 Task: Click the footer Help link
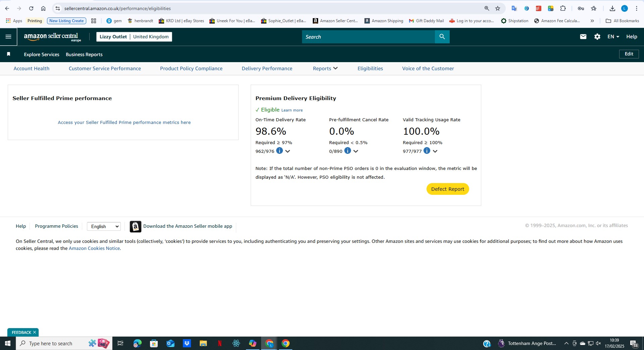click(21, 226)
